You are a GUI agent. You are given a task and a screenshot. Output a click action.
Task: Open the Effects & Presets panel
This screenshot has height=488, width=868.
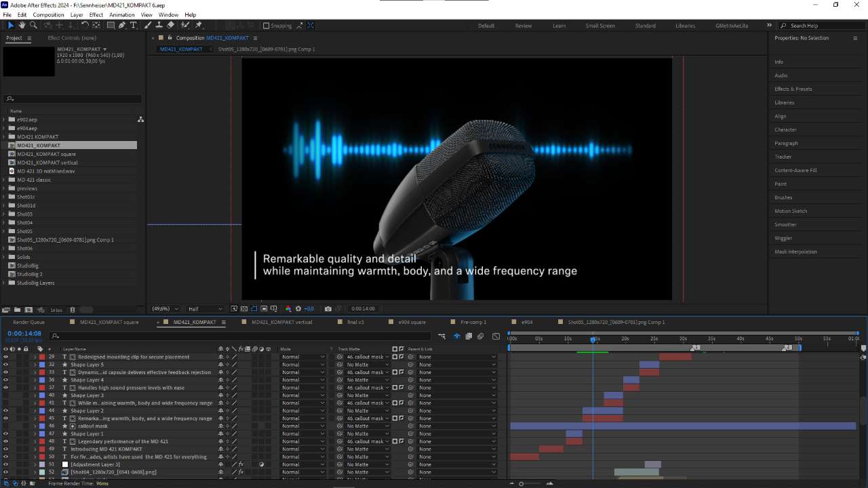coord(793,89)
